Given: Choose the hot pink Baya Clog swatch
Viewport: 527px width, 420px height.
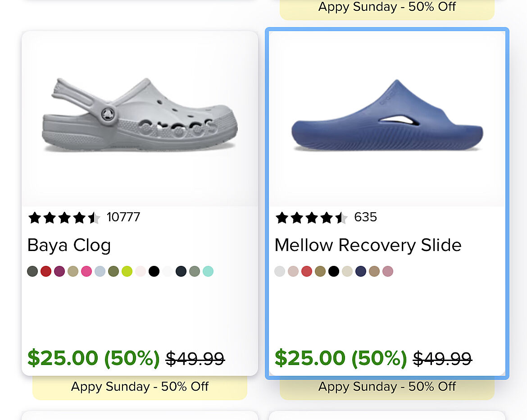Looking at the screenshot, I should coord(86,271).
